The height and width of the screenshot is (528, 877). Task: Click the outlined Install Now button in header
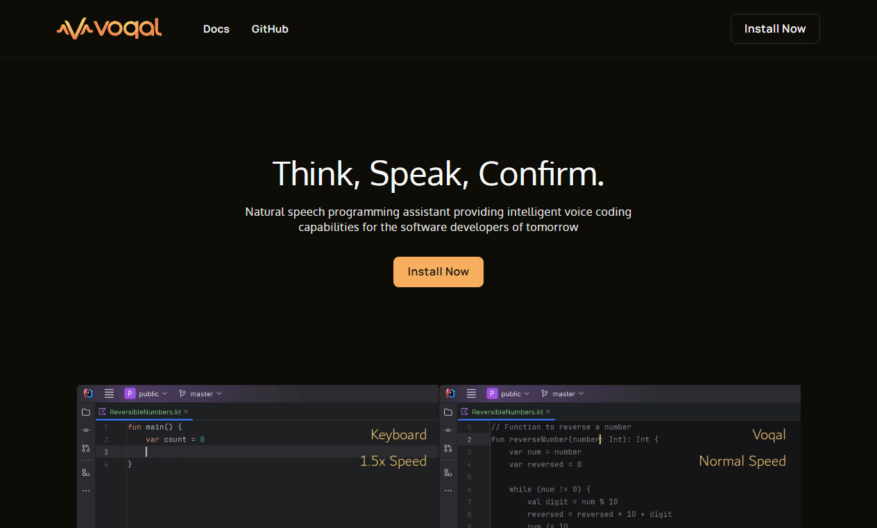(x=775, y=29)
